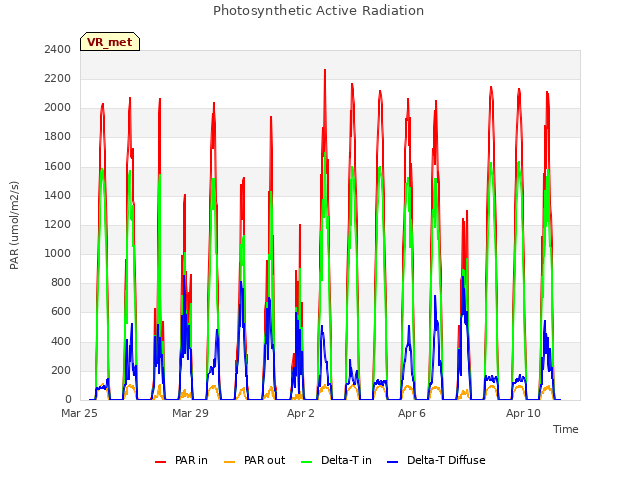Click the '400' y-axis tick label

click(x=61, y=341)
